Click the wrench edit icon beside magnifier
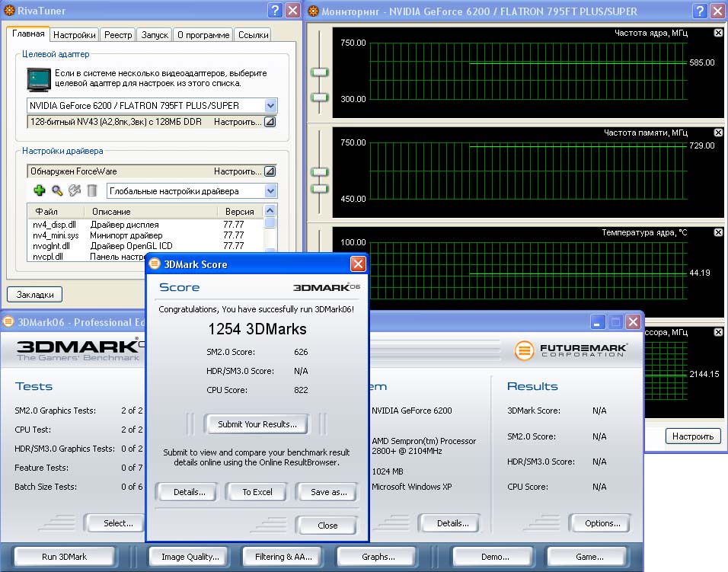Image resolution: width=728 pixels, height=572 pixels. [x=75, y=190]
